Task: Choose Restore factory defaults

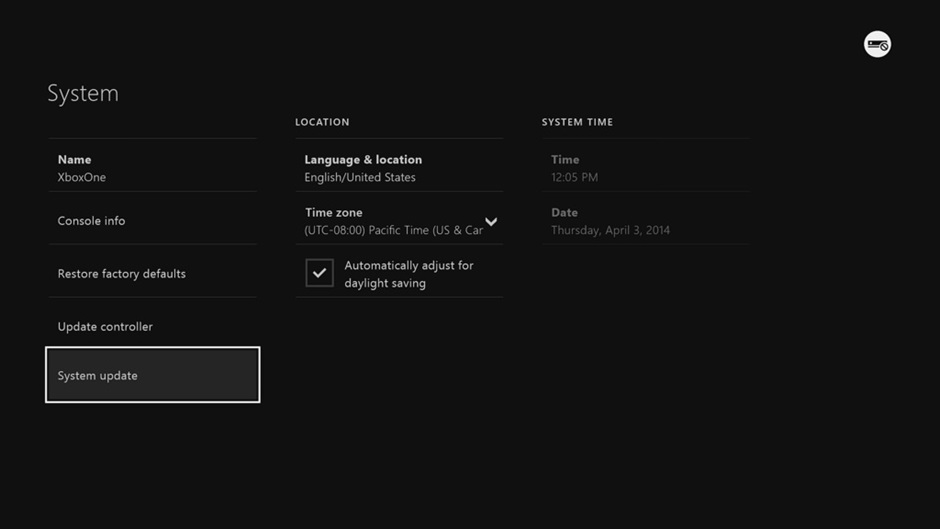Action: [121, 274]
